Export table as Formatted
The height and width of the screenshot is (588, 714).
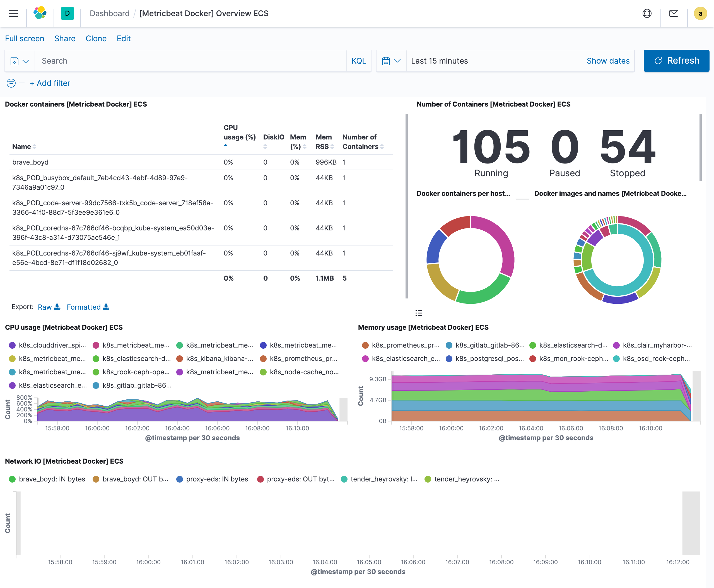[88, 307]
